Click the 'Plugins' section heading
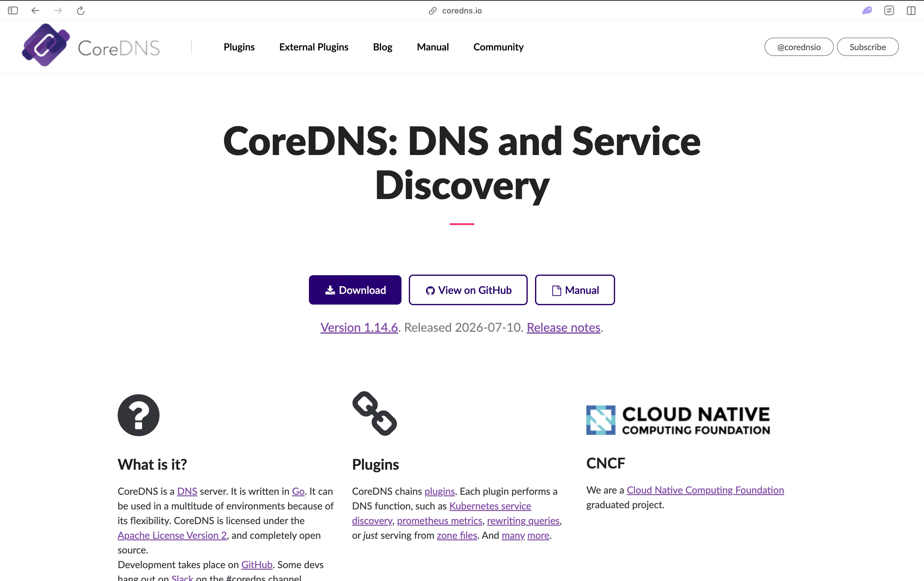The width and height of the screenshot is (924, 581). tap(375, 464)
